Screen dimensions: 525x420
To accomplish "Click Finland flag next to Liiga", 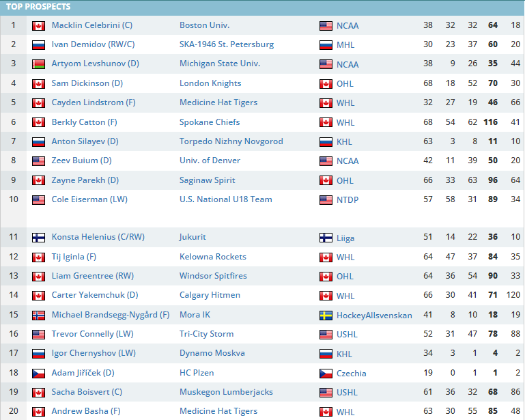I will point(326,238).
